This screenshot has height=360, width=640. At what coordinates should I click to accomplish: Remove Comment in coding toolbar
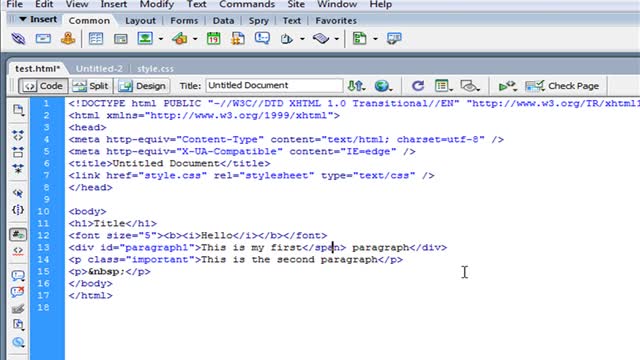point(18,292)
